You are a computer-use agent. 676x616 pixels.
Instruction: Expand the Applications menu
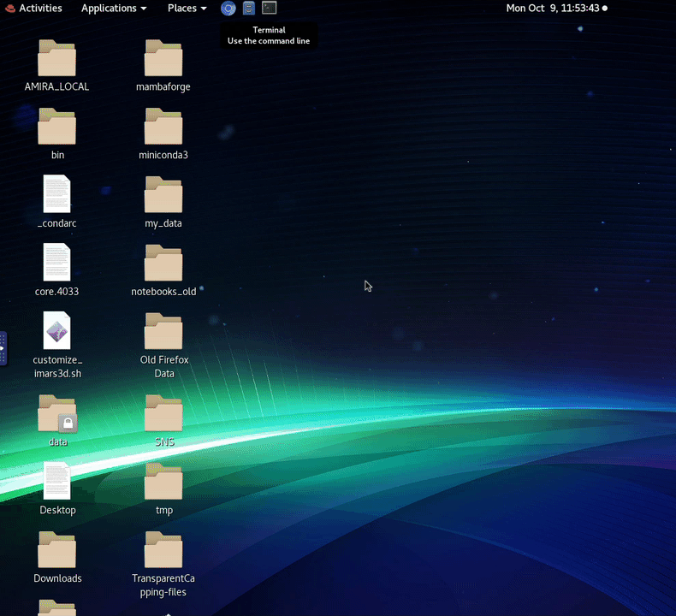pos(113,9)
